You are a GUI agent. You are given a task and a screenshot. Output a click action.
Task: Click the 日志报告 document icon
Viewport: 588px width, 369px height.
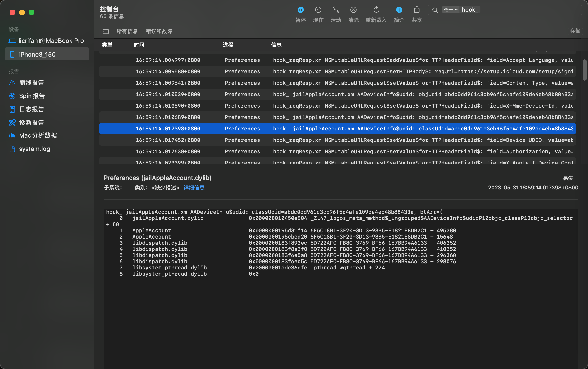click(x=12, y=109)
